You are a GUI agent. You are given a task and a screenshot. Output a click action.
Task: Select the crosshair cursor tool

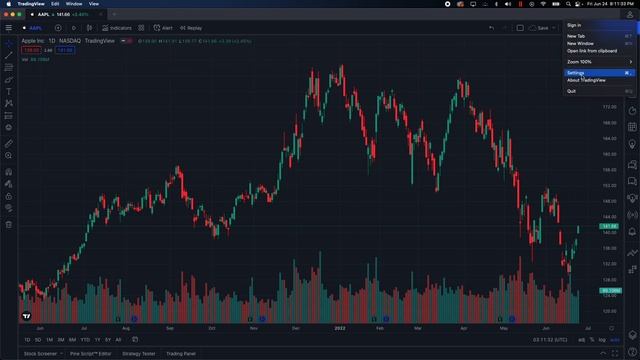coord(9,43)
